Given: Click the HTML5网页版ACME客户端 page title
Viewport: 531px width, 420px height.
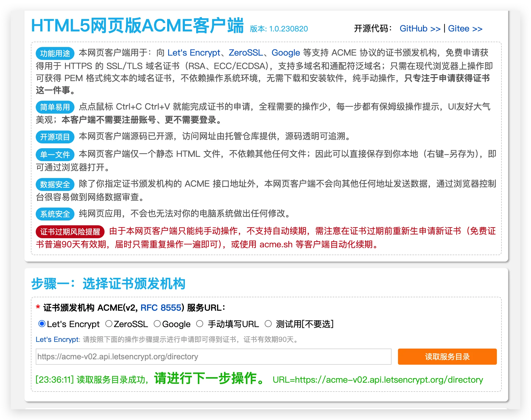Looking at the screenshot, I should coord(137,26).
